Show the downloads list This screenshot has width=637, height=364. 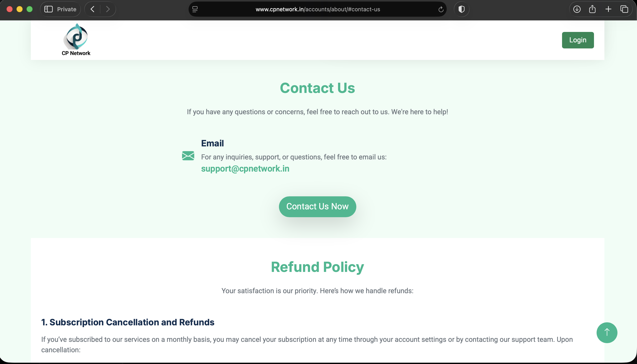point(577,9)
